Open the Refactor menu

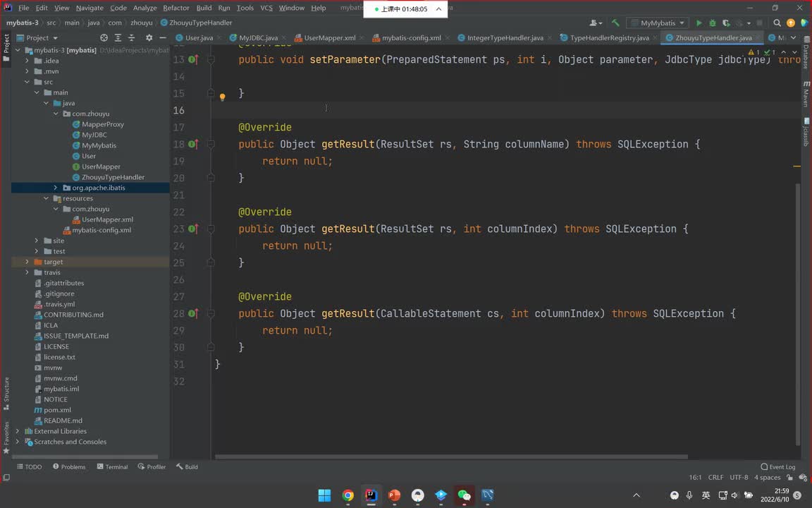(176, 8)
